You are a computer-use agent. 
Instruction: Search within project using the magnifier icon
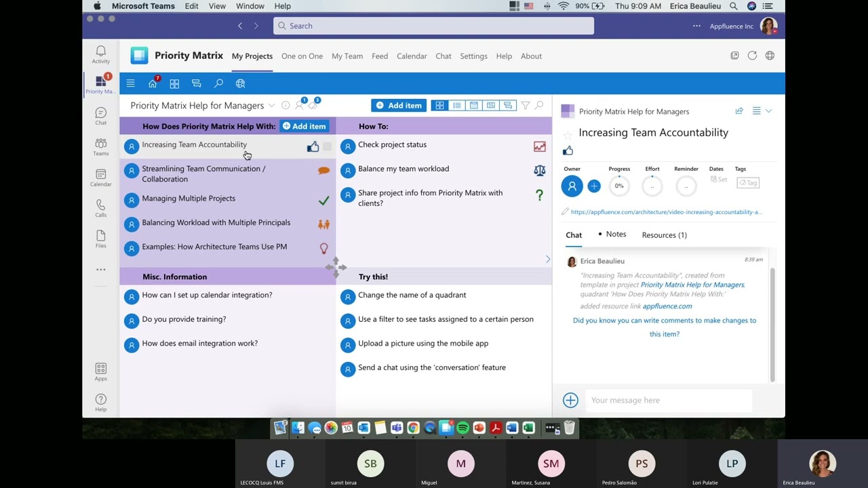539,105
